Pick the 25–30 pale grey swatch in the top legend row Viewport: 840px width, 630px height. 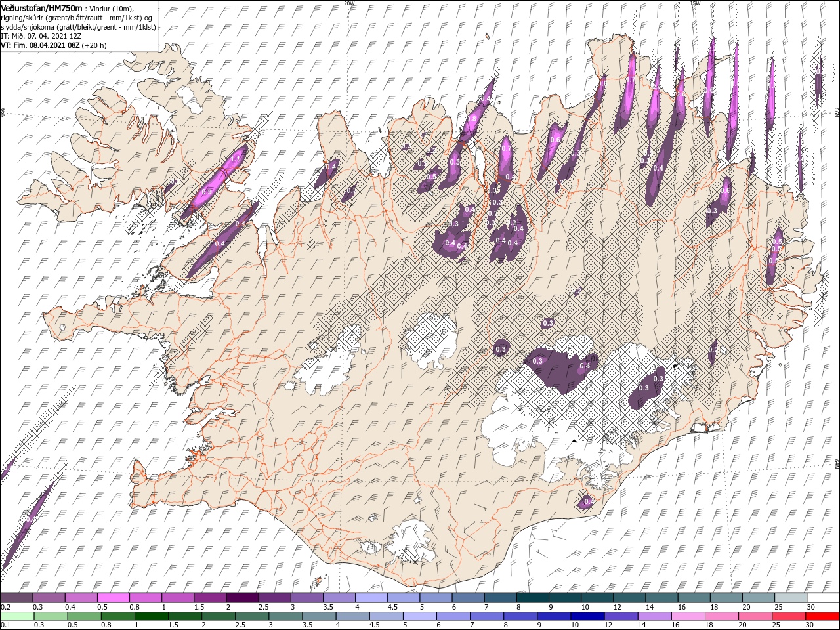click(x=790, y=598)
